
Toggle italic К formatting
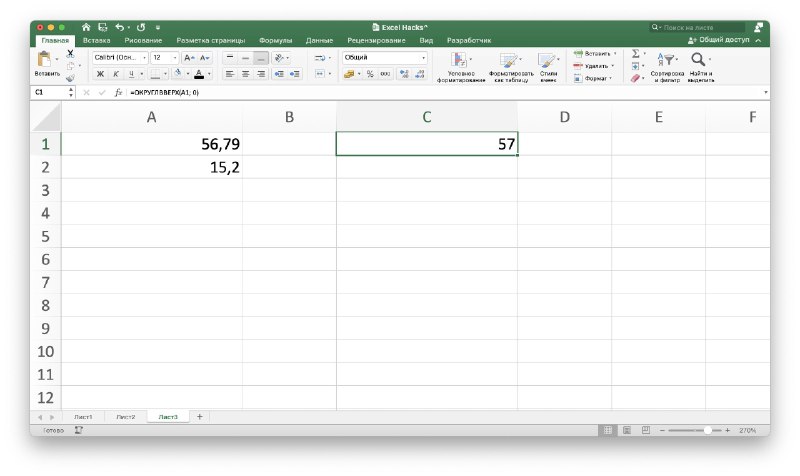[116, 74]
